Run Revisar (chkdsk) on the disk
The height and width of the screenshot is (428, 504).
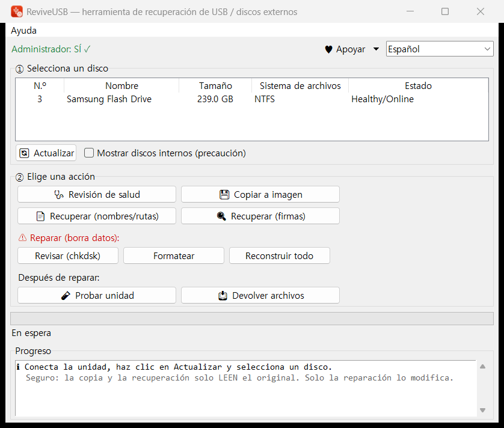(x=68, y=255)
